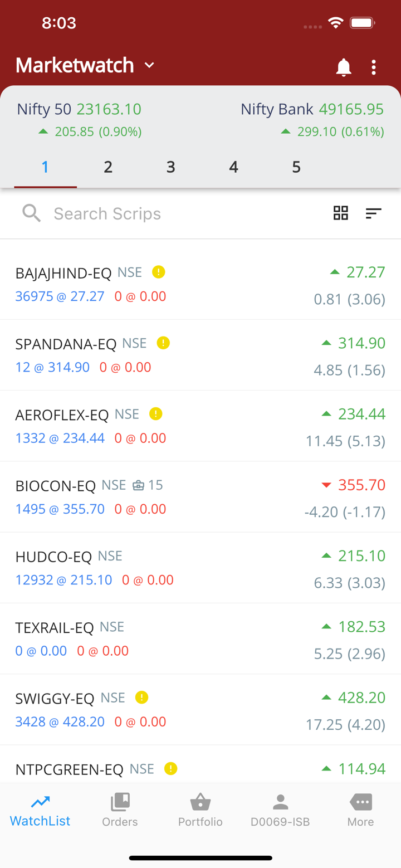Open the D0069-ISB account tab
This screenshot has height=868, width=401.
coord(280,810)
